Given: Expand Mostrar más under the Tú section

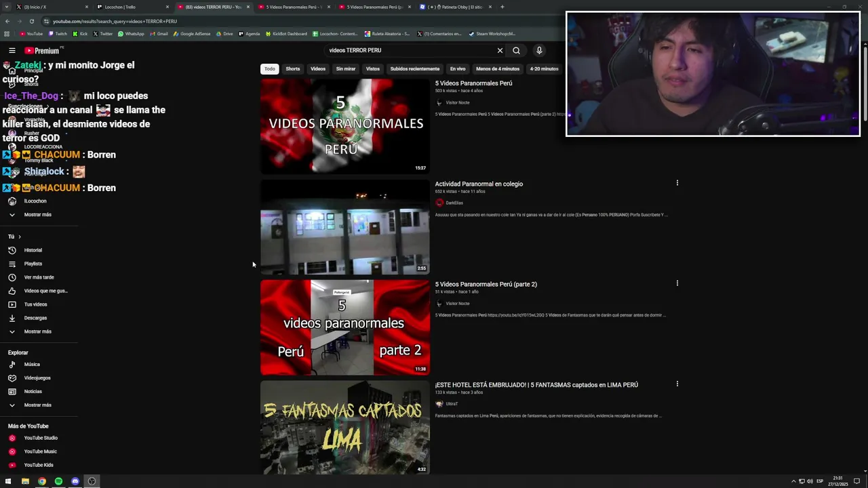Looking at the screenshot, I should (37, 331).
